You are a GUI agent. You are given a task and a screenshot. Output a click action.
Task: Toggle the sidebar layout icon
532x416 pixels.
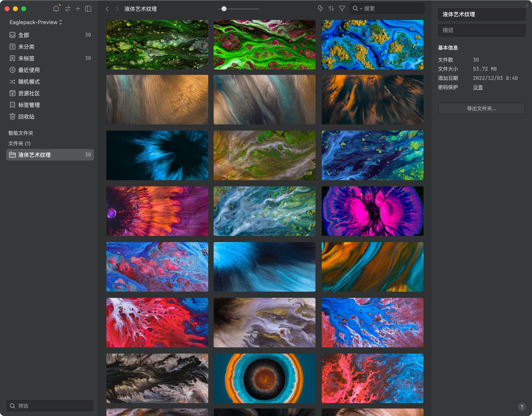point(88,9)
